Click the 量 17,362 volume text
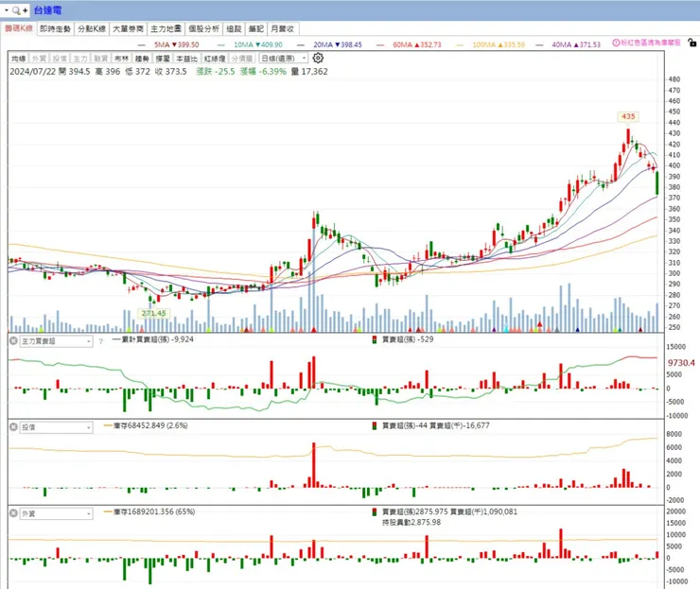Viewport: 700px width, 589px height. tap(309, 72)
